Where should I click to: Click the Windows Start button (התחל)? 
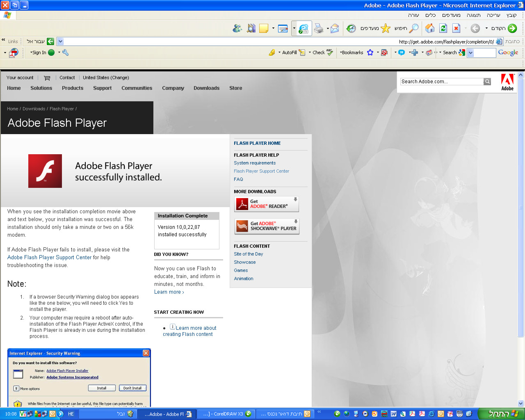point(501,414)
